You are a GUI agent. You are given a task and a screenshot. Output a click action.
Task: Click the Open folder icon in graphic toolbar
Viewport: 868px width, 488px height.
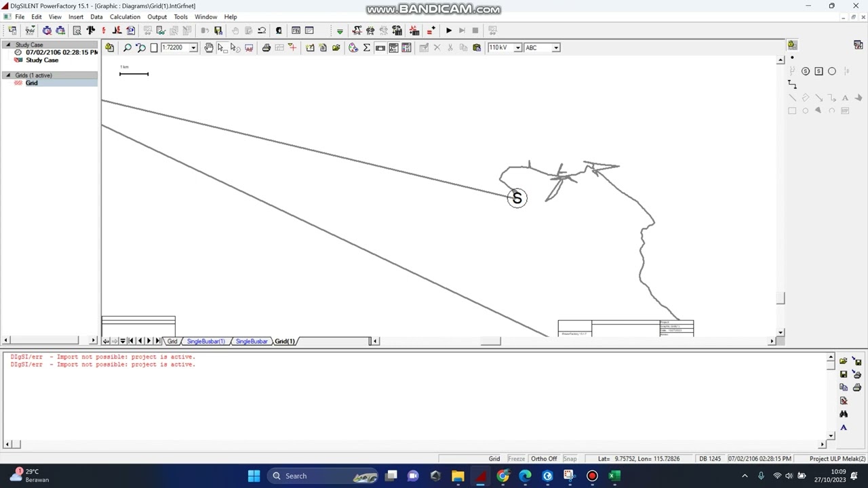pos(336,47)
